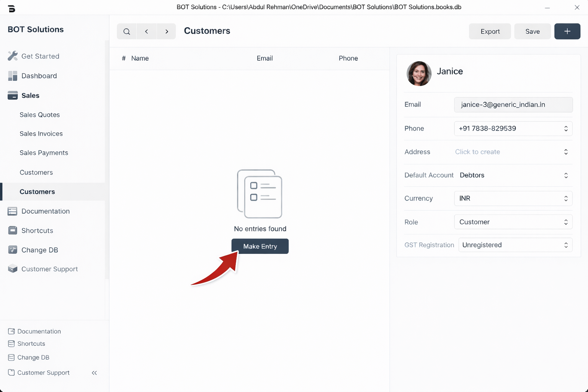Click the Change DB icon in sidebar
This screenshot has height=392, width=588.
[x=13, y=250]
